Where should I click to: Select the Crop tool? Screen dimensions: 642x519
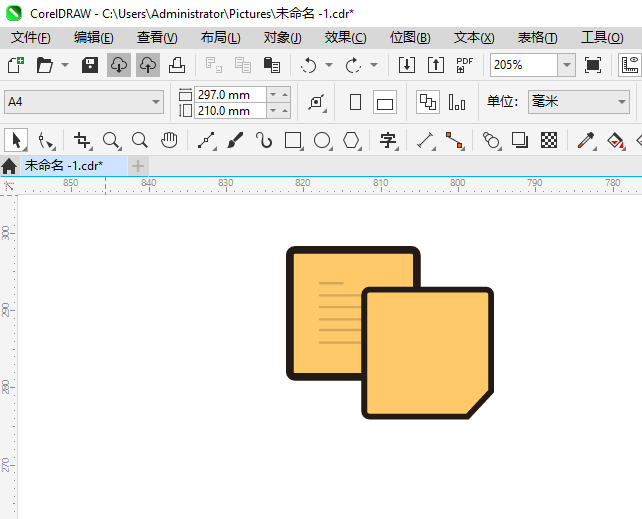[x=82, y=140]
